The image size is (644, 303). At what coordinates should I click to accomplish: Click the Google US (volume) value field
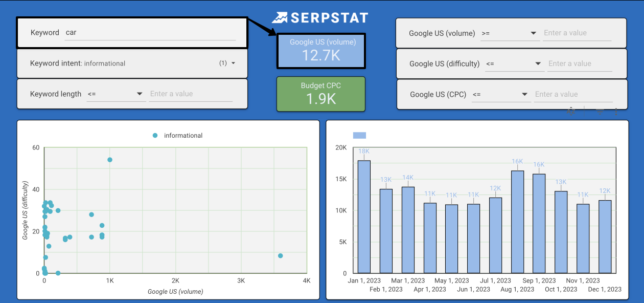[577, 33]
